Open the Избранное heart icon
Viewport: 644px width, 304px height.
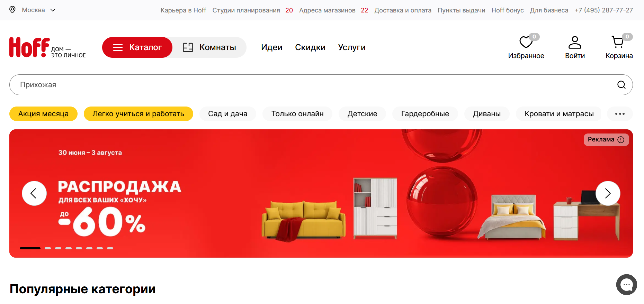tap(526, 42)
